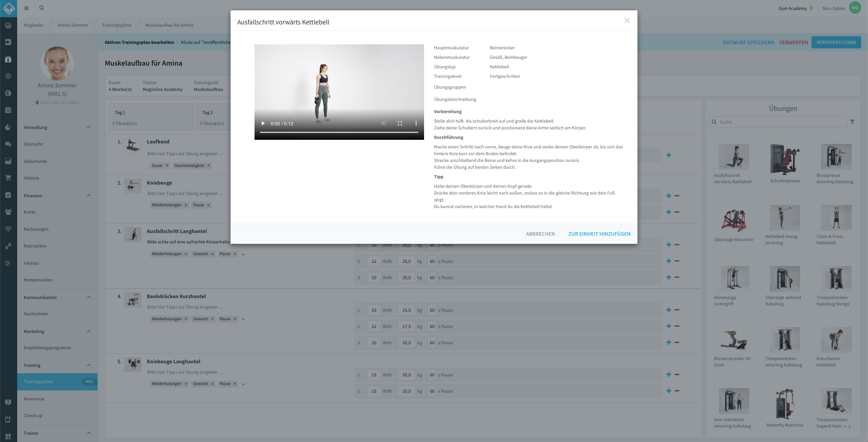Viewport: 868px width, 442px height.
Task: Select Clean & Press Kettlebell thumbnail
Action: point(836,218)
